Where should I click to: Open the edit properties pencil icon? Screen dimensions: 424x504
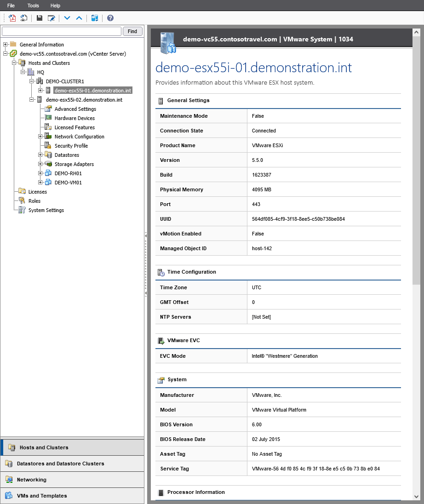(51, 18)
